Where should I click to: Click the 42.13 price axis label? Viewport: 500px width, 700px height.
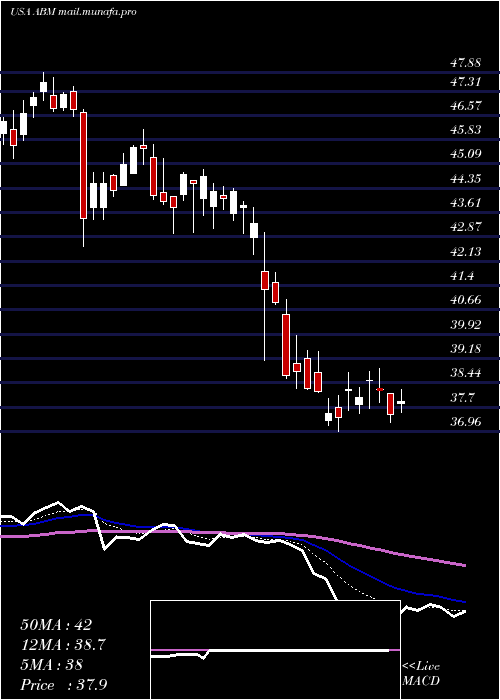[x=466, y=252]
